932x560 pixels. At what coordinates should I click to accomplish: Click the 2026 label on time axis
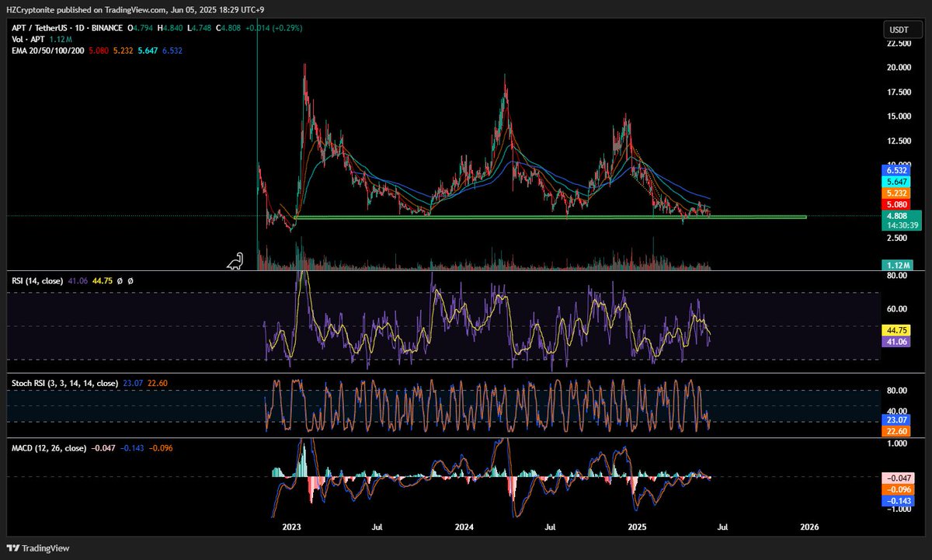tap(809, 527)
